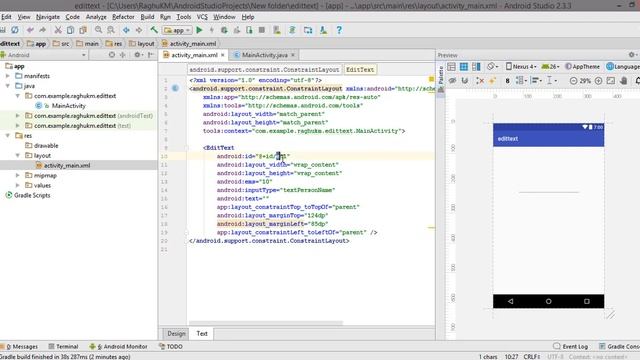The width and height of the screenshot is (640, 360).
Task: Select Blueprint view icon in Preview
Action: click(464, 67)
